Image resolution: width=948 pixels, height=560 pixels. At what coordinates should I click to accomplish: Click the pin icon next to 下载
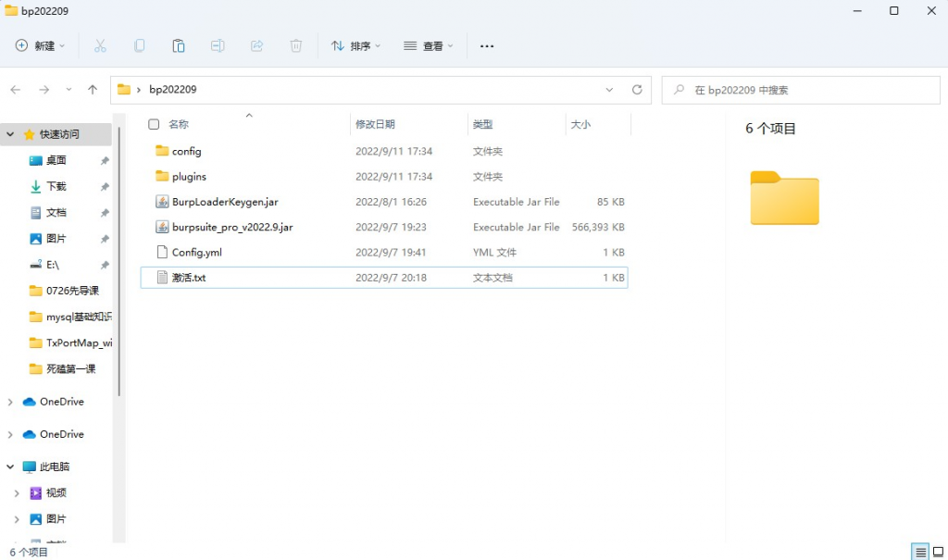(105, 186)
